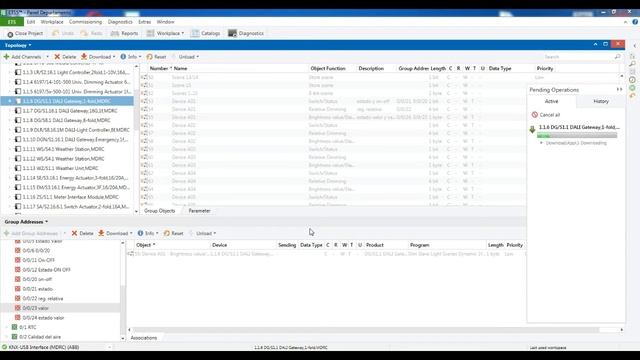
Task: Click the red icon of 0/0/12 Estado ON OFF
Action: [18, 270]
